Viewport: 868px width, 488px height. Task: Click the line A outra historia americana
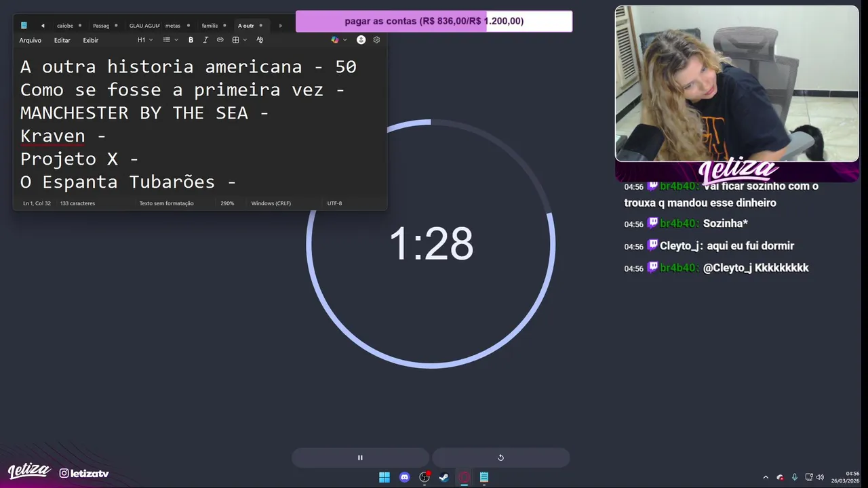189,66
